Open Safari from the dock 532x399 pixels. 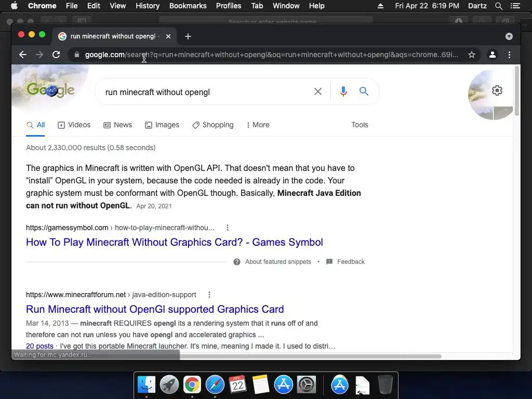215,385
